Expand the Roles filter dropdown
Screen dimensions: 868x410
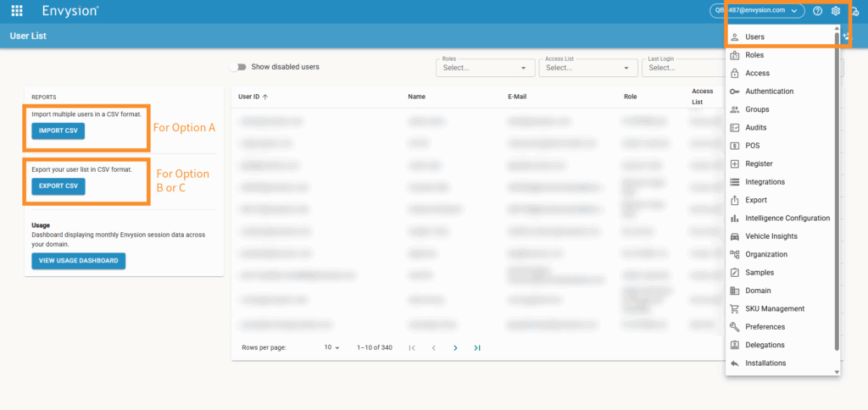click(x=485, y=68)
